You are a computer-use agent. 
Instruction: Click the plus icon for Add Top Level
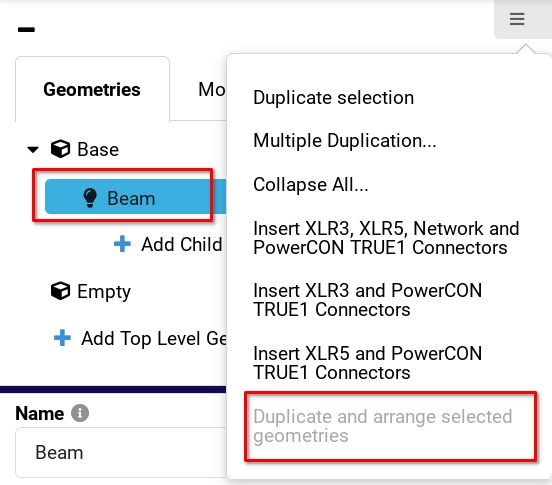coord(62,338)
